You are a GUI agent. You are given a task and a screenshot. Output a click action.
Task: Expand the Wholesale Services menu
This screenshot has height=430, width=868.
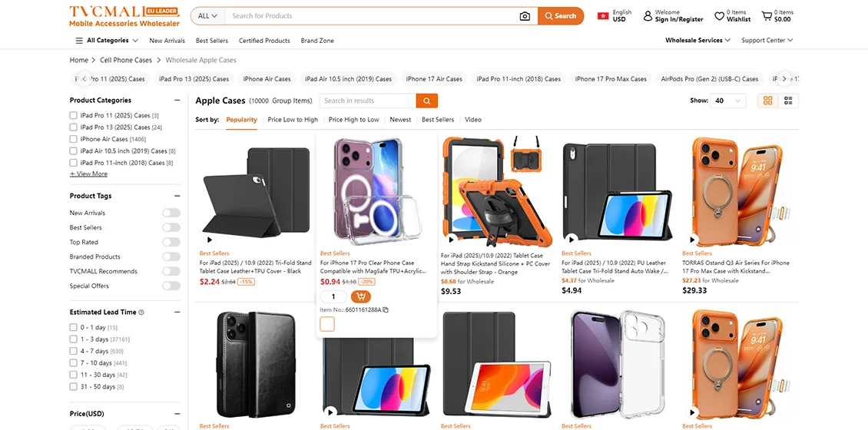(697, 41)
